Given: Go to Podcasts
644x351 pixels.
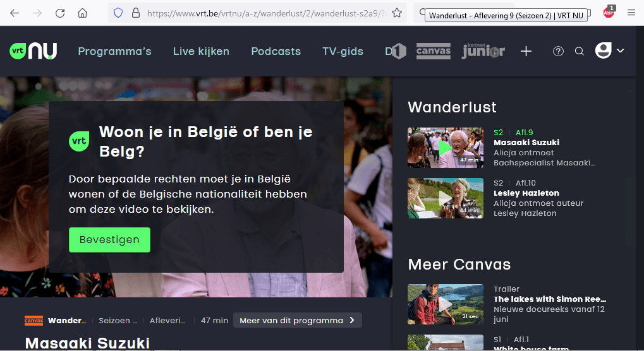Looking at the screenshot, I should point(276,51).
